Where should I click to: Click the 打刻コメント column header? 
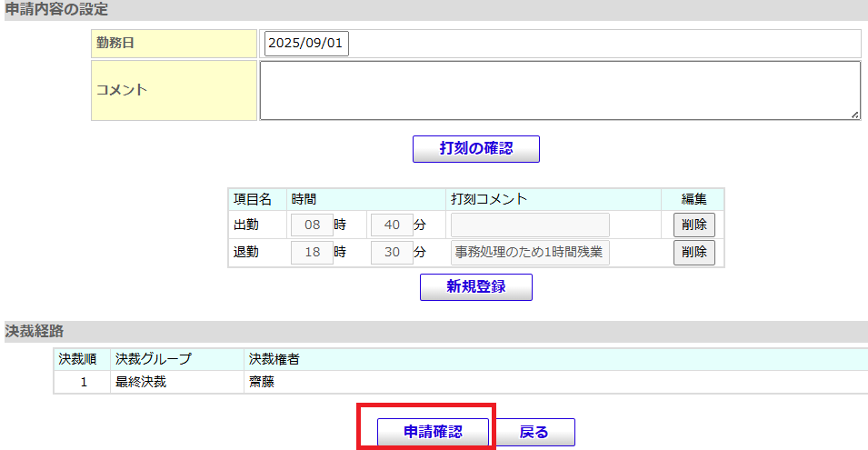point(489,199)
